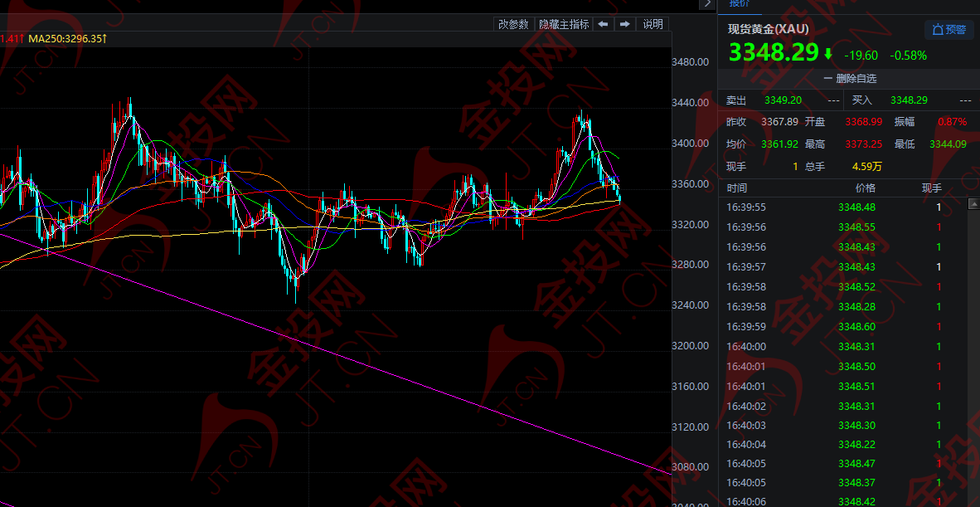Shift chart right with the right arrow
980x507 pixels.
pyautogui.click(x=624, y=24)
